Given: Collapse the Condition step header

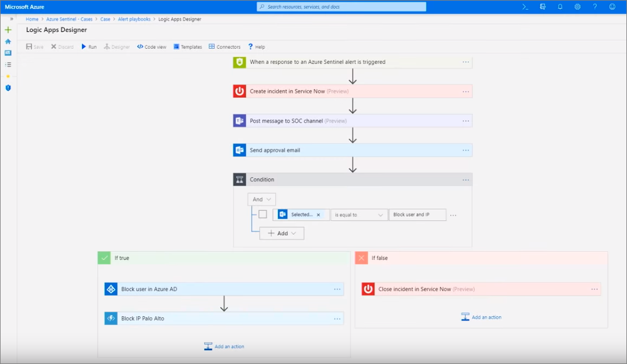Looking at the screenshot, I should tap(352, 180).
